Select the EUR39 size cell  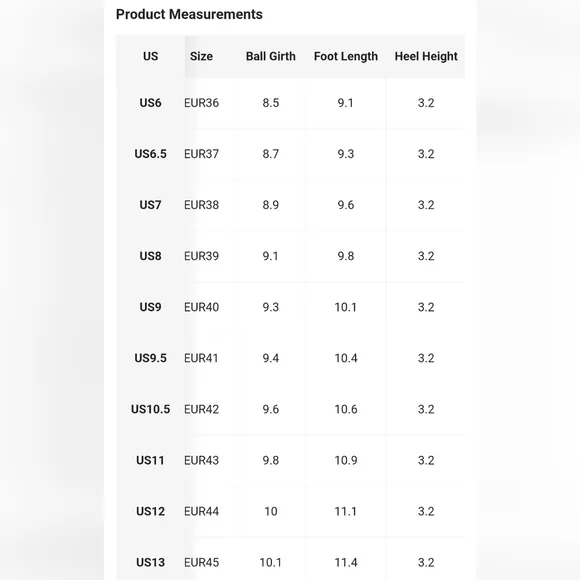point(201,256)
